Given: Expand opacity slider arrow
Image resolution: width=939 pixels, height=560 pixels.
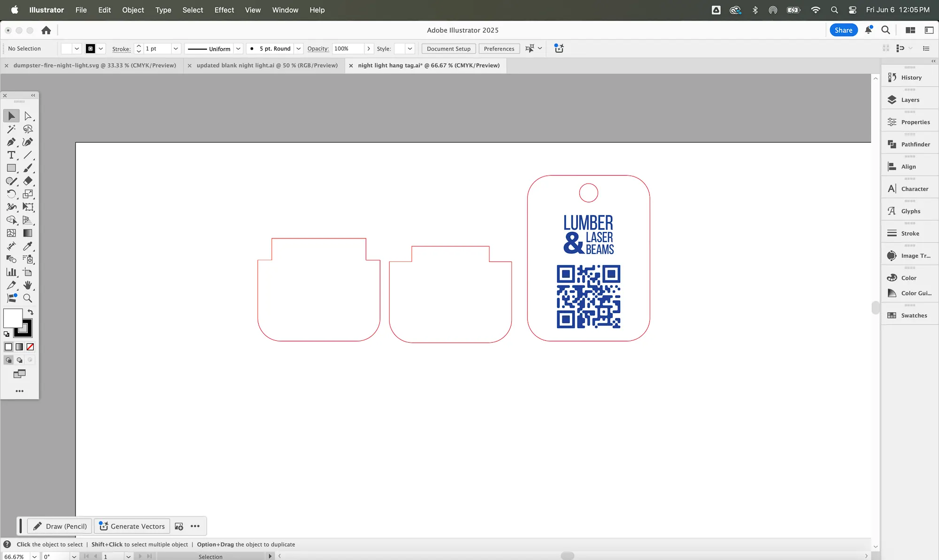Looking at the screenshot, I should (x=369, y=49).
